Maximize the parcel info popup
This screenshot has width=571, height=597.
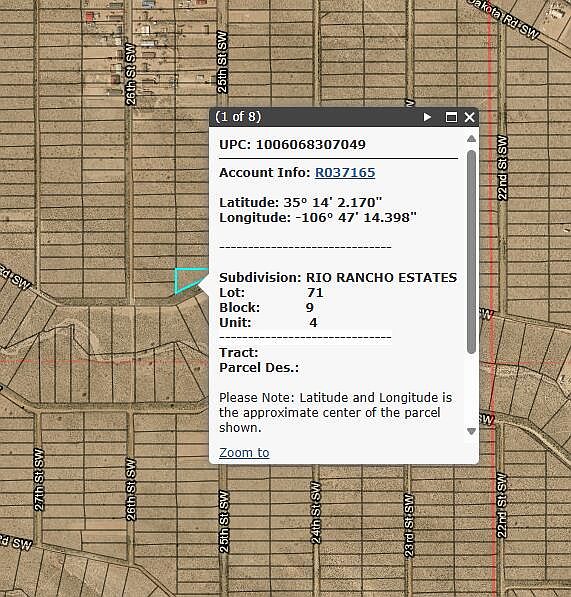pos(451,117)
